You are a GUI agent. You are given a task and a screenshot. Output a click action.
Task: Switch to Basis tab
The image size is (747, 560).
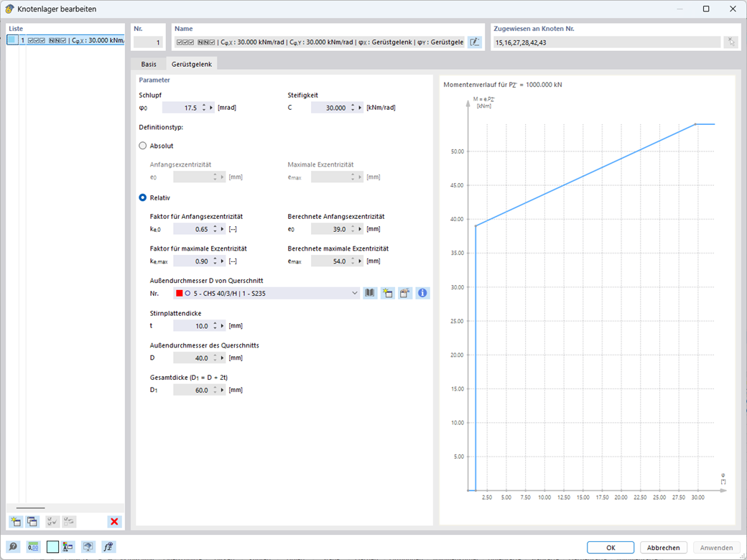(149, 64)
